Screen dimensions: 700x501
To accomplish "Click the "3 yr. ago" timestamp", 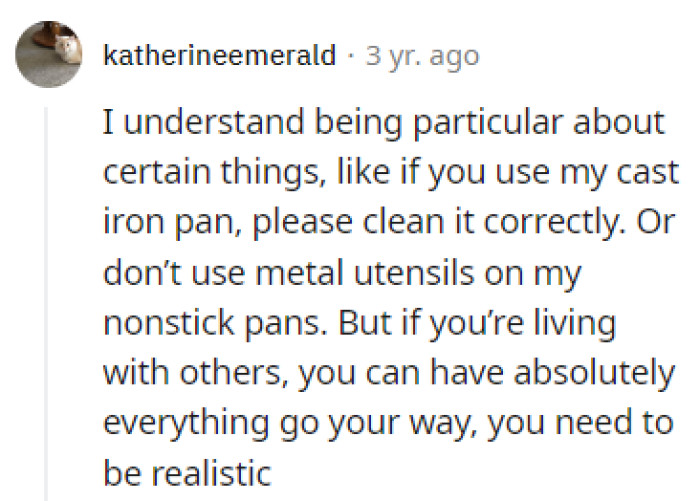I will click(422, 56).
